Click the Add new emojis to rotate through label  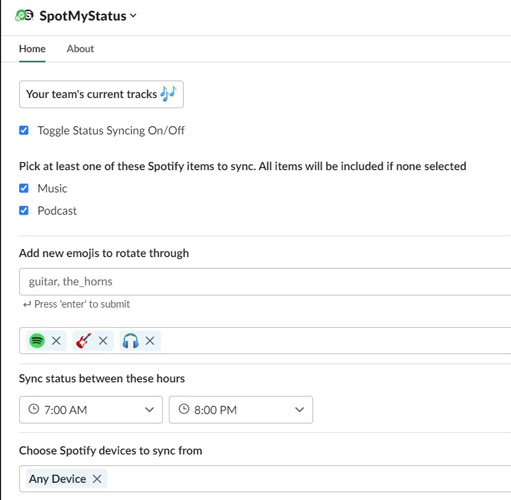(104, 253)
